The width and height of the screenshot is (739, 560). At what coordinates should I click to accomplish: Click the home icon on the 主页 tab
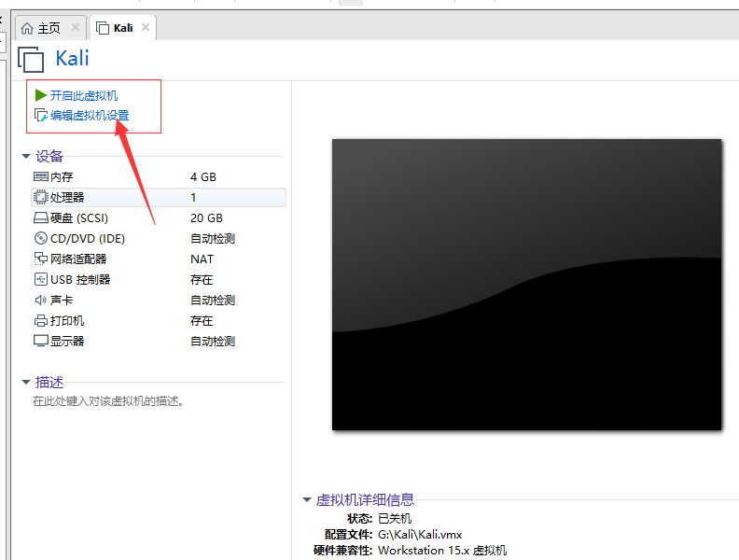coord(27,28)
